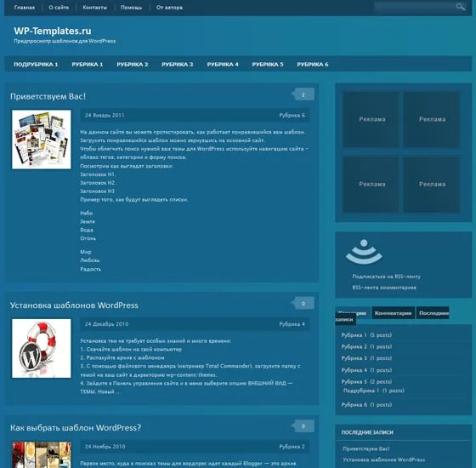Click inside the top search field

tap(415, 7)
